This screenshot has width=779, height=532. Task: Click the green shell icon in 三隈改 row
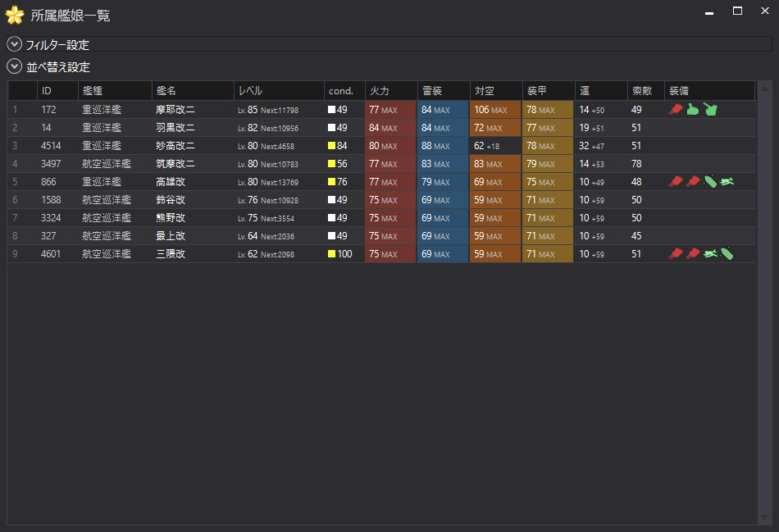click(x=727, y=254)
